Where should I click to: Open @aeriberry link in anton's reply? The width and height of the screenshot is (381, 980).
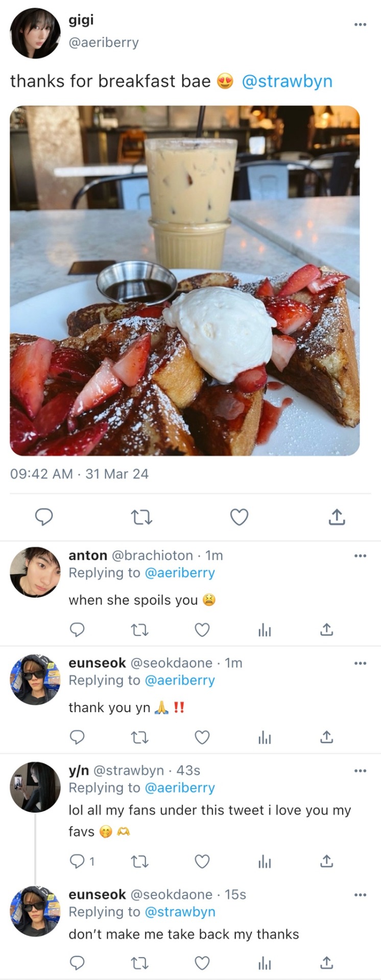(180, 573)
